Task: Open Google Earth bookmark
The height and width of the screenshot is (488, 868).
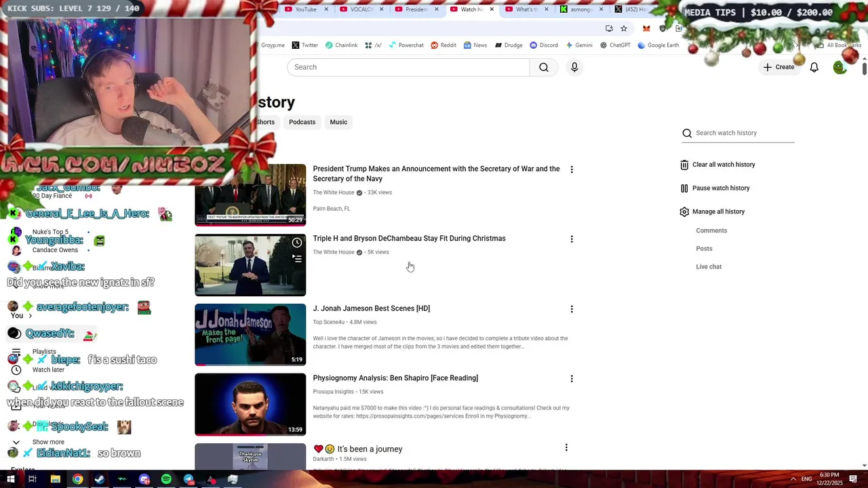Action: [658, 45]
